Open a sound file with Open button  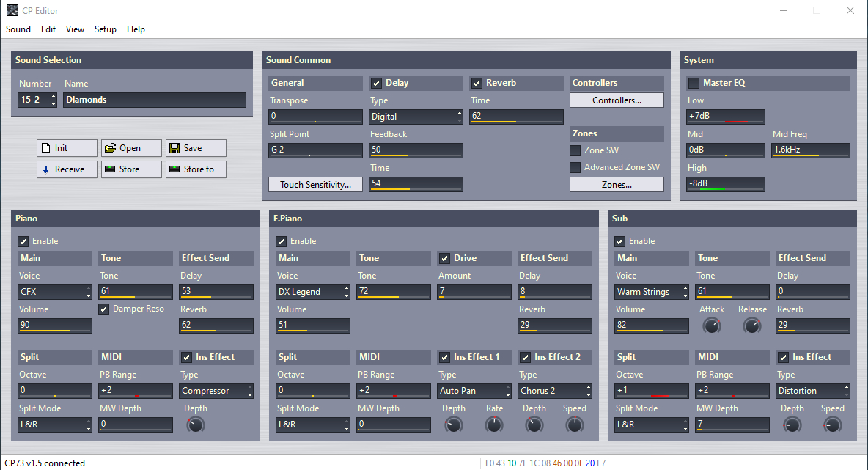coord(131,148)
